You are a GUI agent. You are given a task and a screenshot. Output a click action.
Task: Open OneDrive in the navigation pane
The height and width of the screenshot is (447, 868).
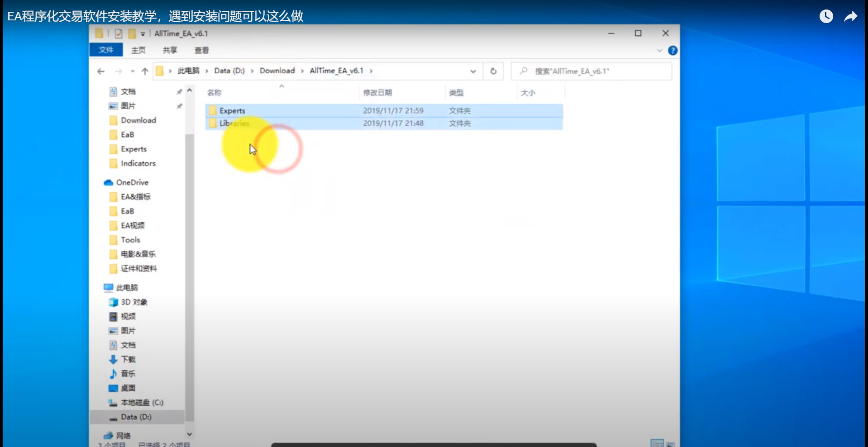132,182
